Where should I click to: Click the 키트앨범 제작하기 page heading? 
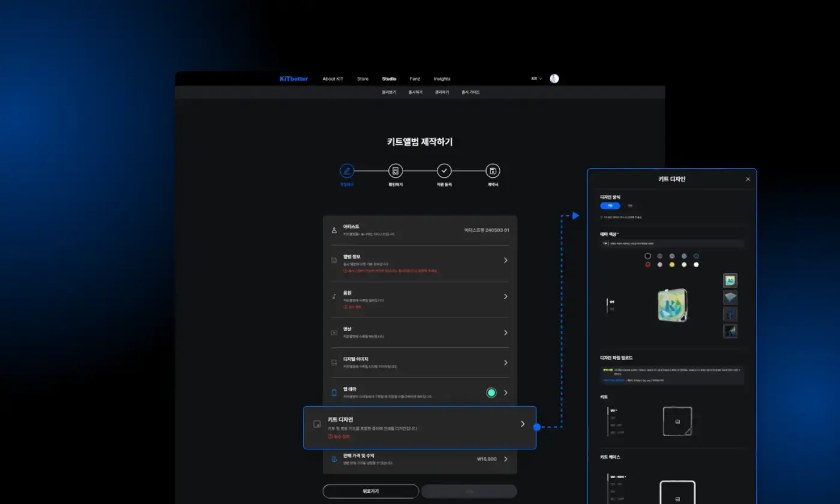click(x=420, y=142)
